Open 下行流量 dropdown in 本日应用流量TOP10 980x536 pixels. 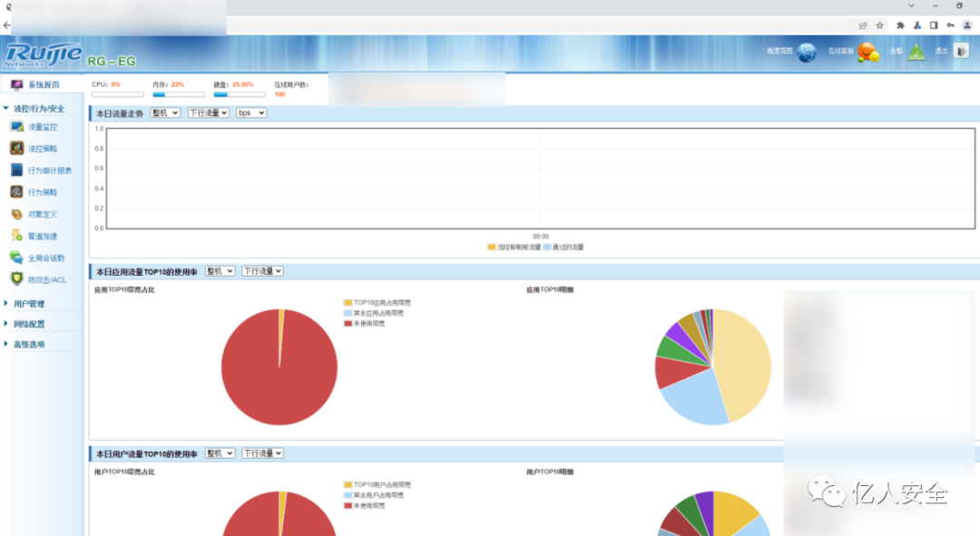tap(262, 271)
